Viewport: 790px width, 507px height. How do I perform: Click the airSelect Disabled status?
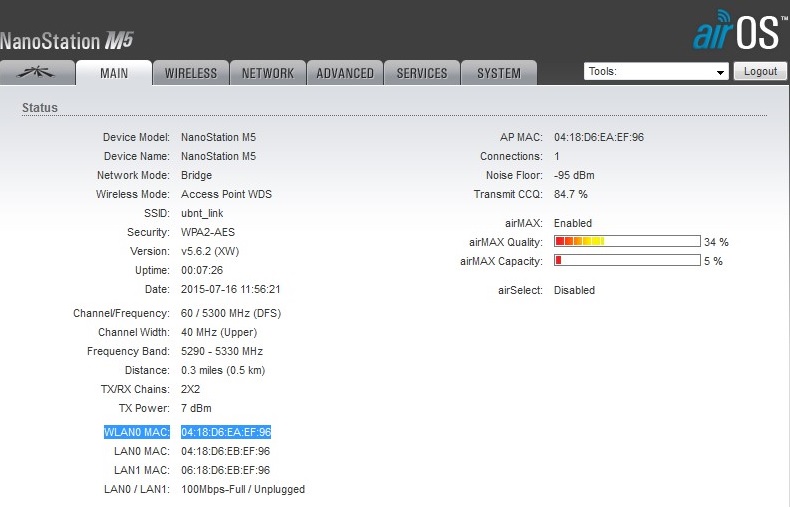tap(574, 290)
